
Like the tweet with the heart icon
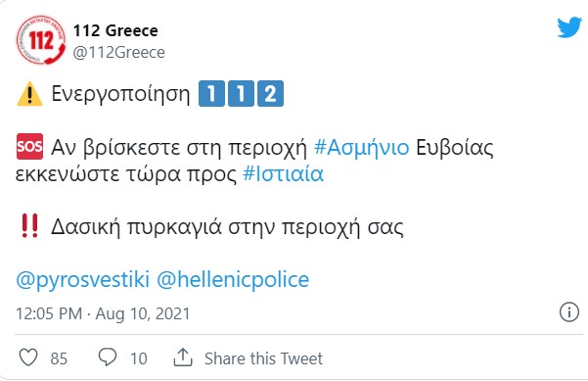click(x=28, y=357)
